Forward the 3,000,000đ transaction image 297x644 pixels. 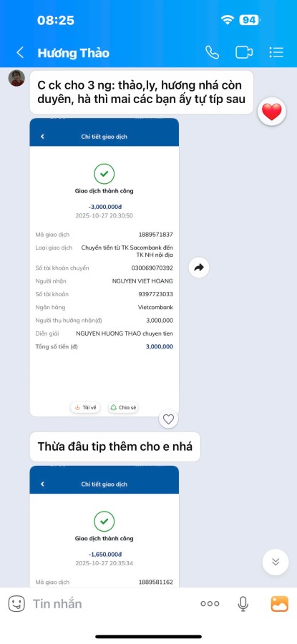199,268
